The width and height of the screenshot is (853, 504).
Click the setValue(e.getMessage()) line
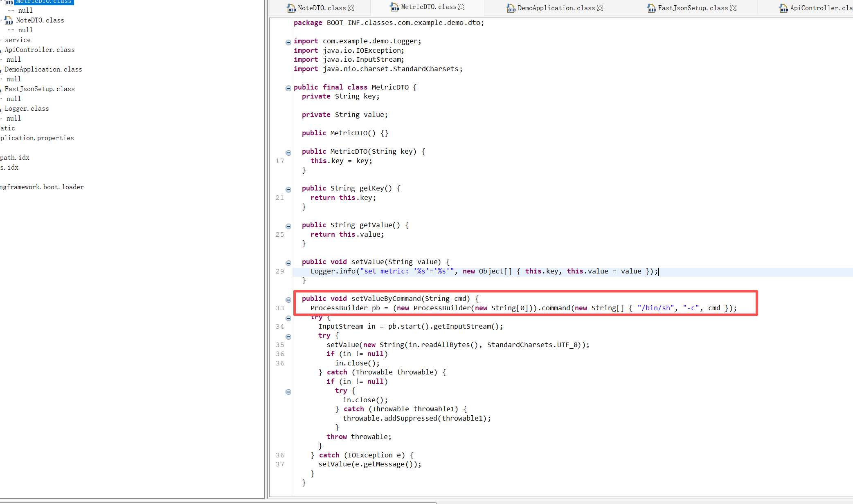(370, 464)
